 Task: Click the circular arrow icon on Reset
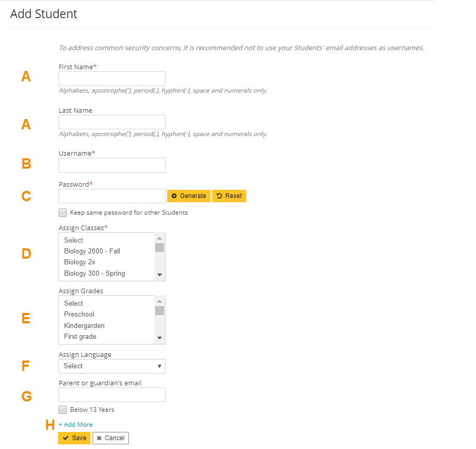pyautogui.click(x=219, y=196)
